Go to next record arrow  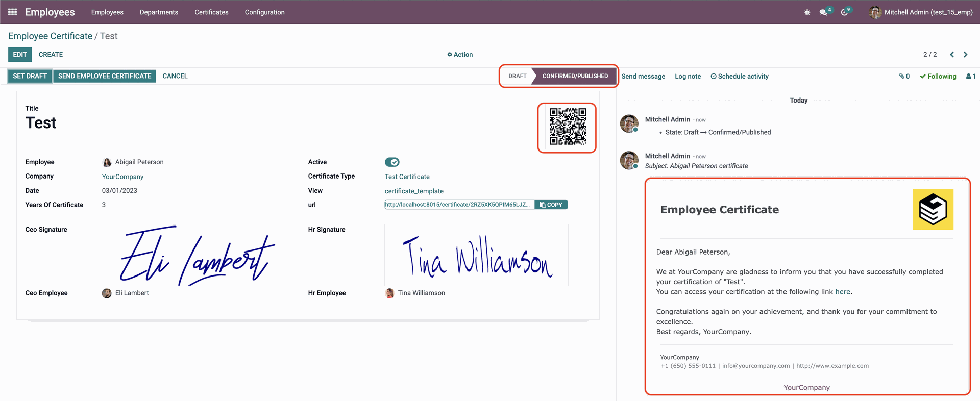point(965,55)
